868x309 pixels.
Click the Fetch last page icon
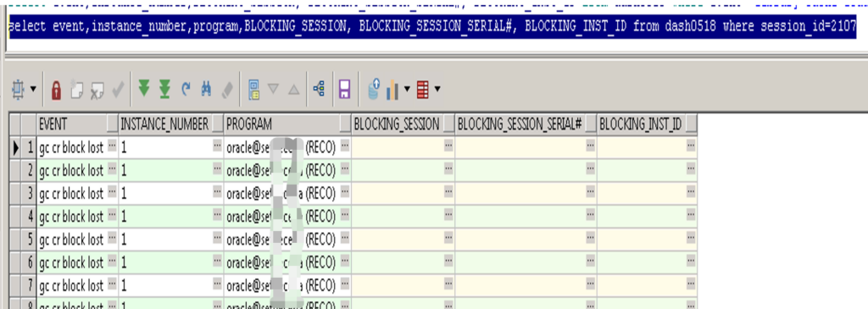[x=164, y=89]
